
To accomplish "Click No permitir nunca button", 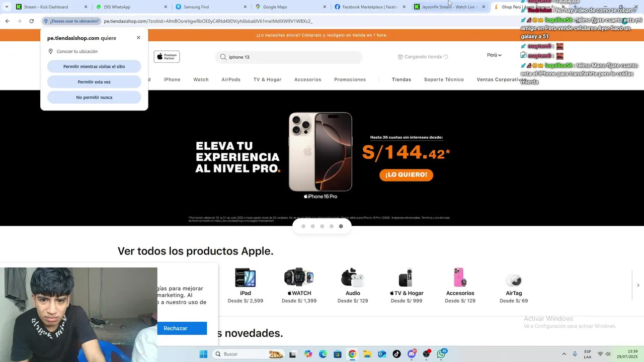I will pos(94,97).
